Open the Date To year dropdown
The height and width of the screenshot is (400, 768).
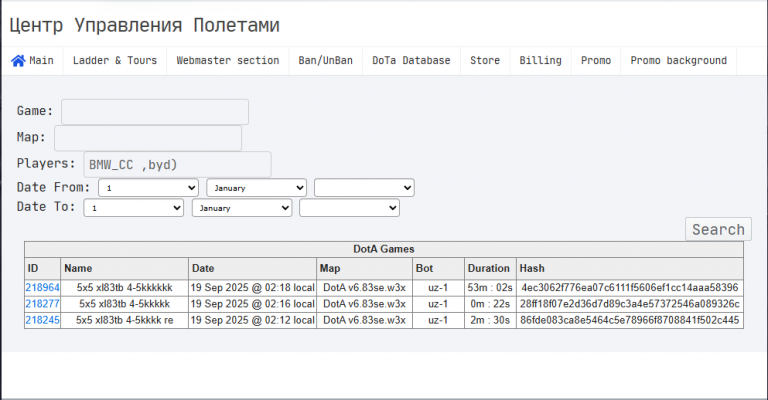click(x=350, y=208)
